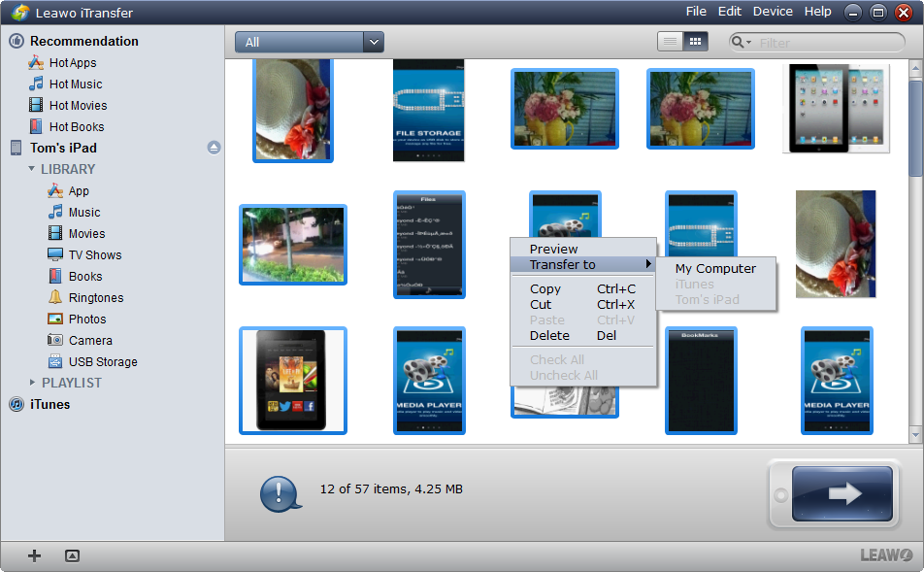Click the bottom bar eject-style panel icon
Viewport: 924px width, 572px height.
(72, 555)
